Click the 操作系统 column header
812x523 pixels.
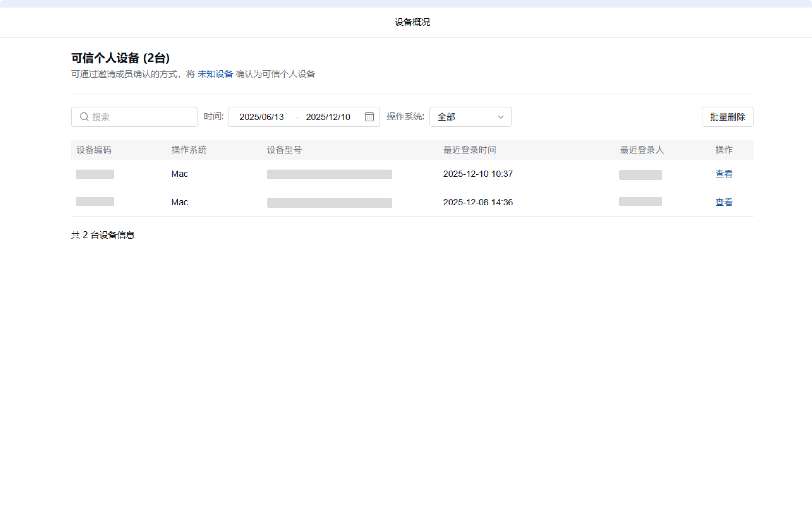(189, 150)
